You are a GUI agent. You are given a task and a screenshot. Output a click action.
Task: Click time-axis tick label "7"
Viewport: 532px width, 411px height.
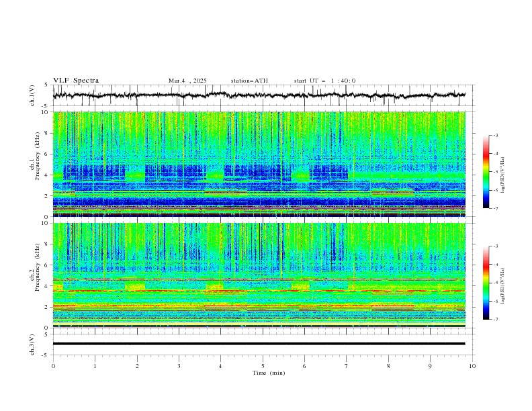pyautogui.click(x=347, y=366)
